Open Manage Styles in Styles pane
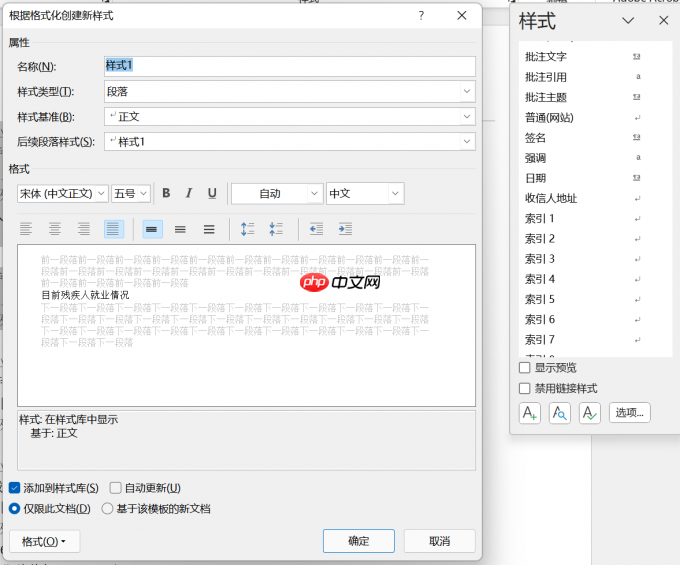This screenshot has width=680, height=565. 589,413
